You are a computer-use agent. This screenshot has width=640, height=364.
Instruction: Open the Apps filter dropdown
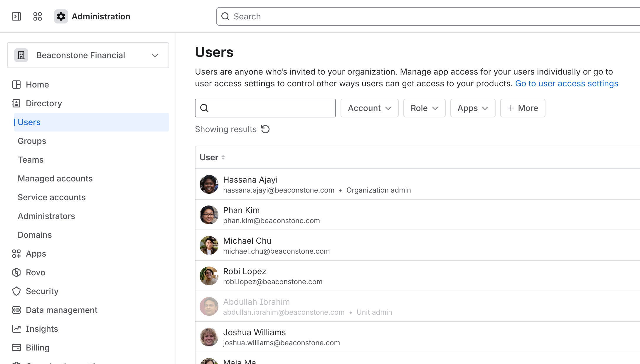click(x=473, y=108)
